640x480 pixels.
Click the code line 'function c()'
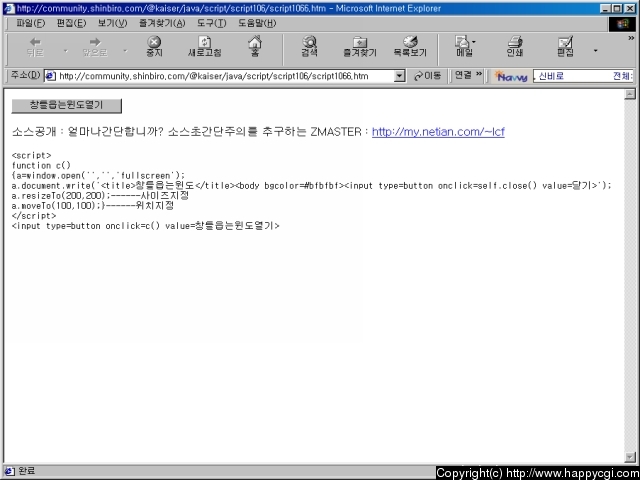pyautogui.click(x=41, y=165)
